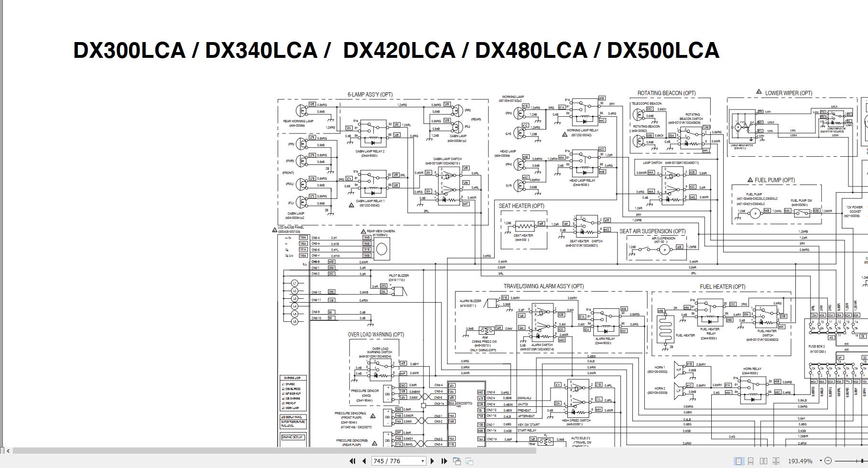Click the REAR VIEW CAMERA symbol
This screenshot has height=468, width=868.
(x=381, y=249)
